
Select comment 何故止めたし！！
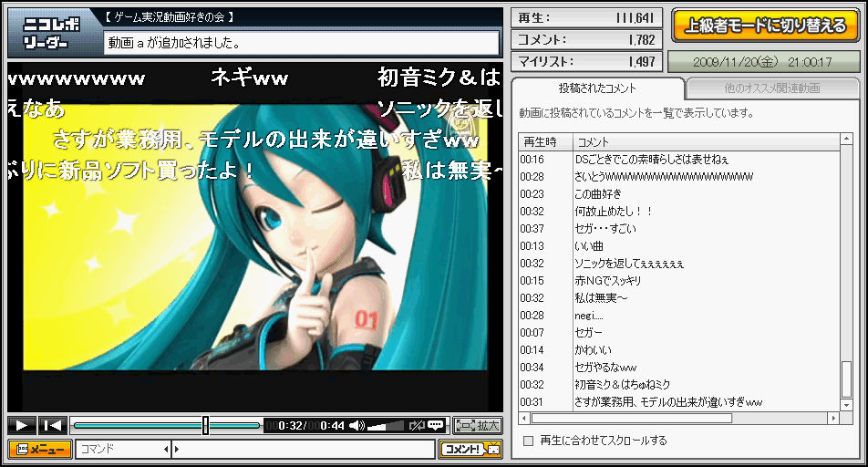tap(679, 212)
